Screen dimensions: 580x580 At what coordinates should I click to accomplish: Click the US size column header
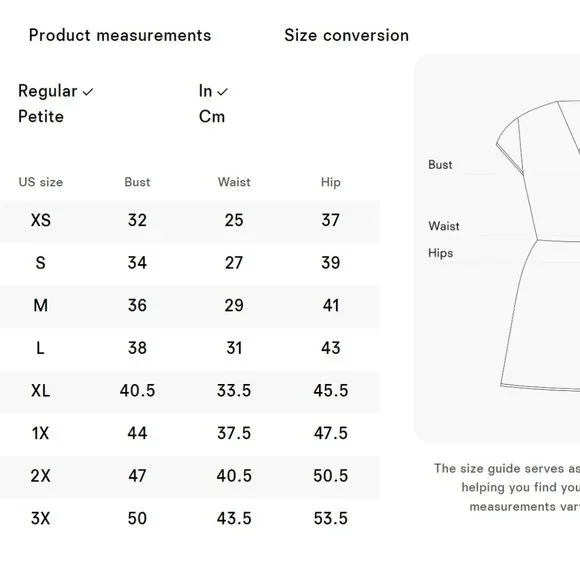tap(41, 182)
